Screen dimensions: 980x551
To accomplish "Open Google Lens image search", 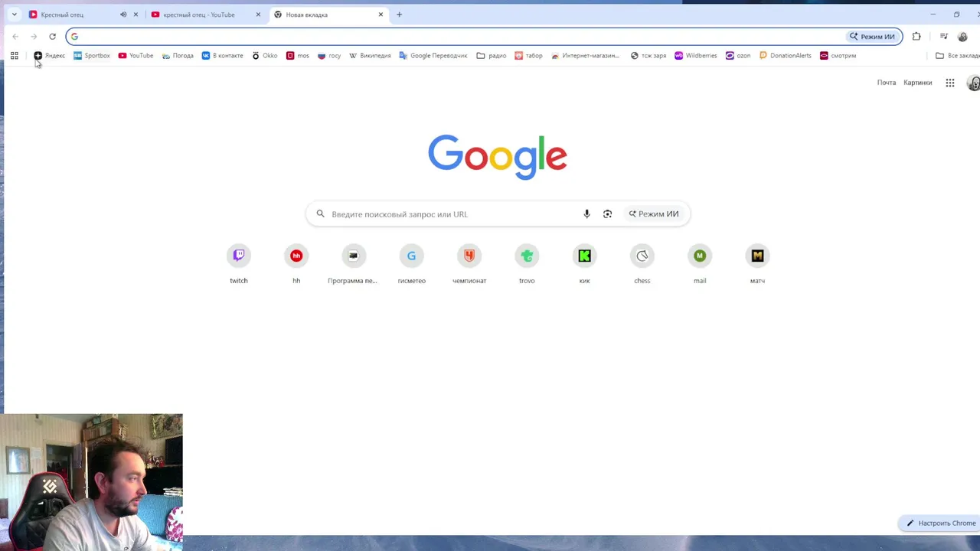I will [x=607, y=214].
